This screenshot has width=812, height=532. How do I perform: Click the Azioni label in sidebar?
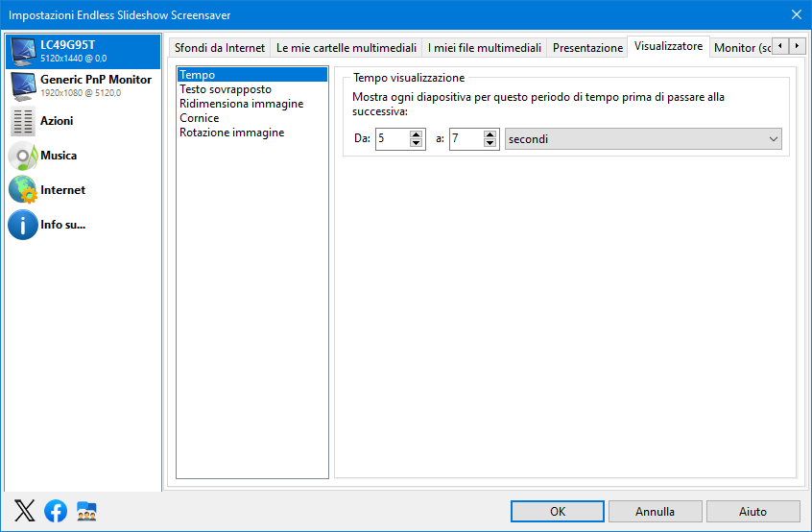pos(57,121)
